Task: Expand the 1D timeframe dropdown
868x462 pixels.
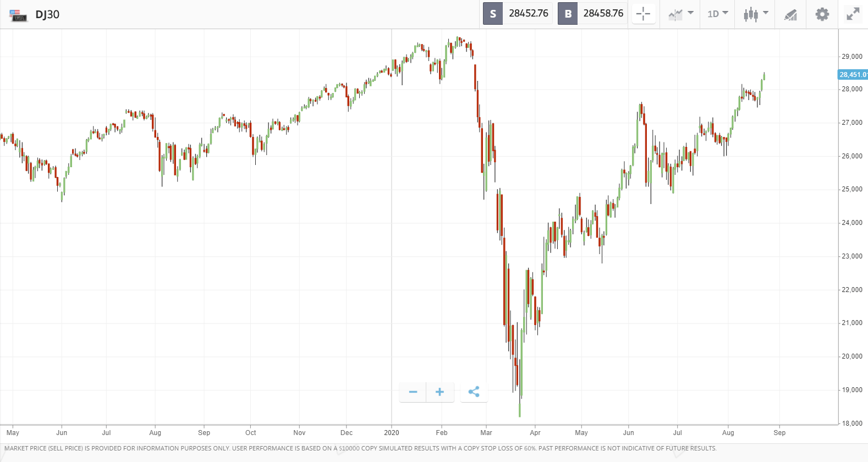Action: point(718,14)
